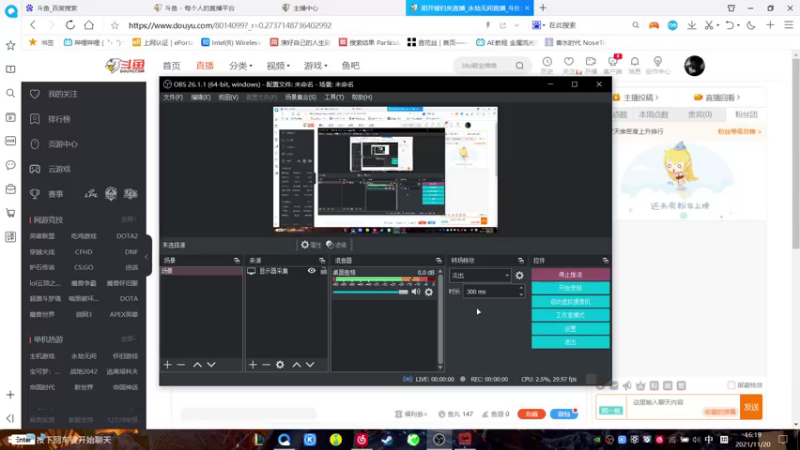This screenshot has height=450, width=800.
Task: Open desktop audio mixer gear settings
Action: pos(429,292)
